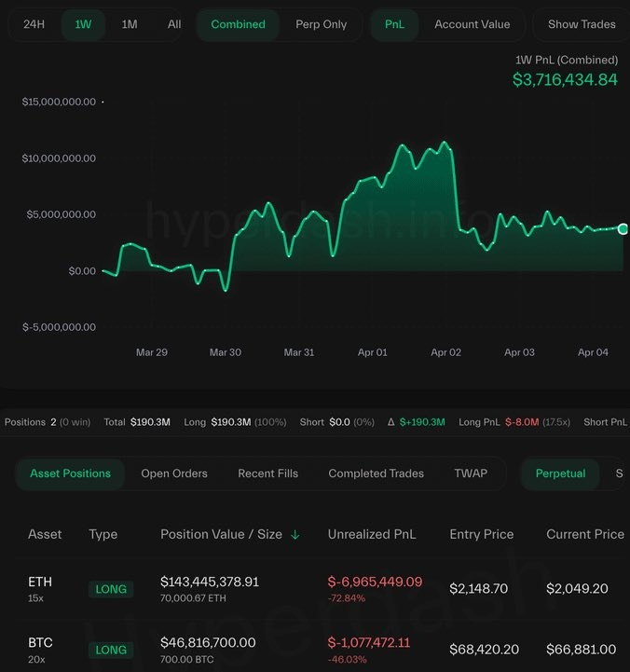Click the LONG badge in BTC row

click(x=111, y=650)
